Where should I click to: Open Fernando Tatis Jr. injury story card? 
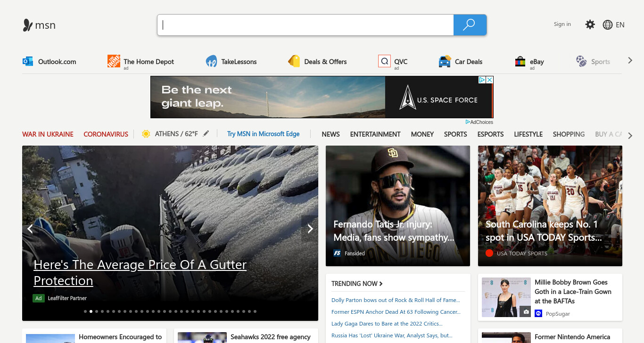pos(398,206)
